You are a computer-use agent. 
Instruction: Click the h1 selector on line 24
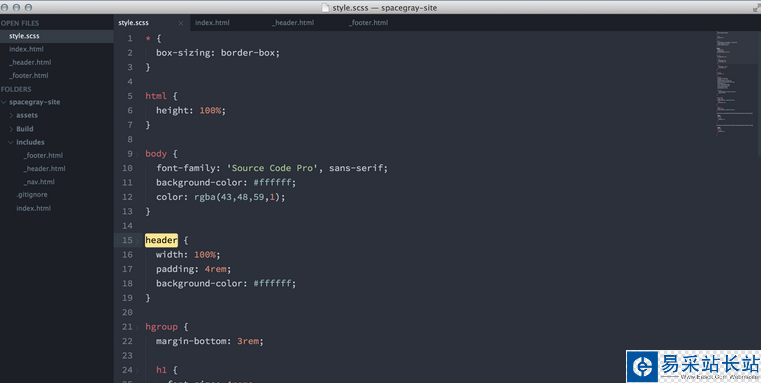point(161,370)
